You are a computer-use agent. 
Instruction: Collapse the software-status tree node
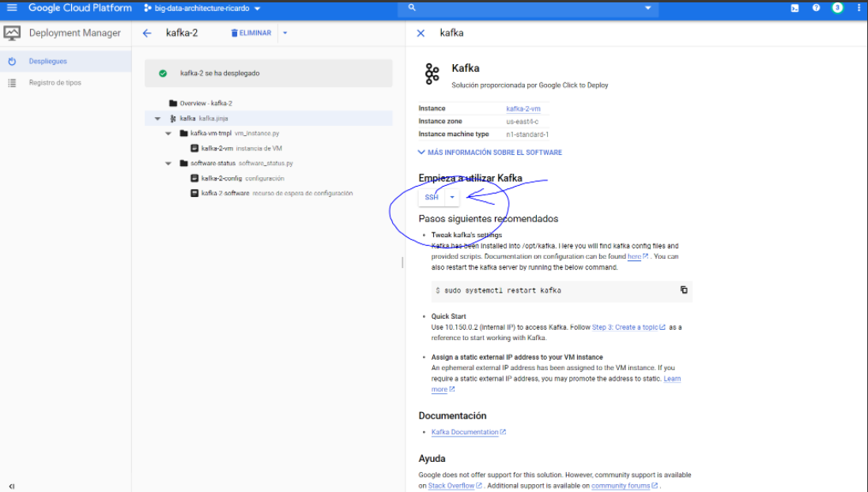click(x=168, y=164)
